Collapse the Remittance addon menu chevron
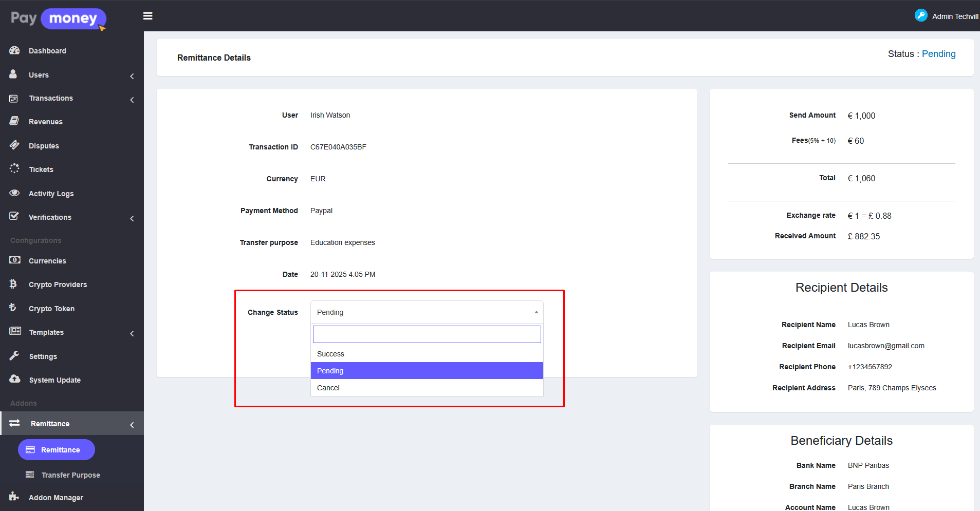 pyautogui.click(x=132, y=425)
